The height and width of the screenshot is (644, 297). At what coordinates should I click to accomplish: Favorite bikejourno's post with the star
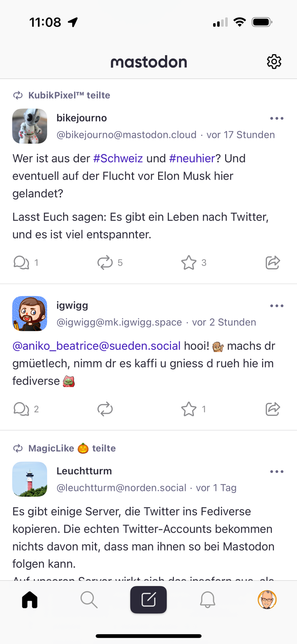pyautogui.click(x=189, y=263)
